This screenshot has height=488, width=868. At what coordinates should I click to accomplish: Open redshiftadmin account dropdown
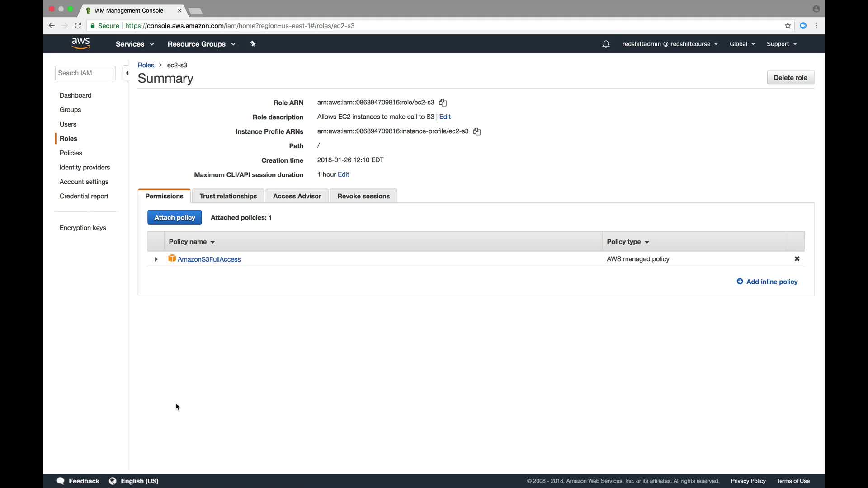tap(670, 44)
